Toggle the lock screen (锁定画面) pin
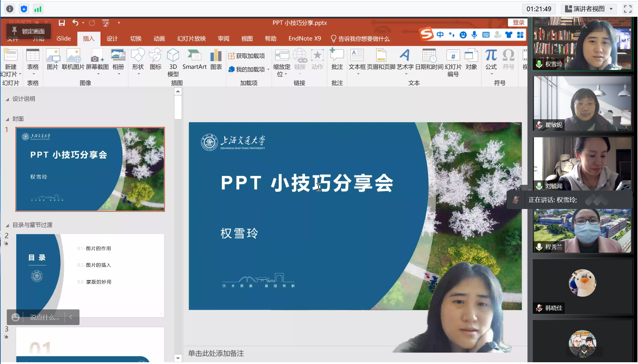The width and height of the screenshot is (638, 364). (14, 31)
